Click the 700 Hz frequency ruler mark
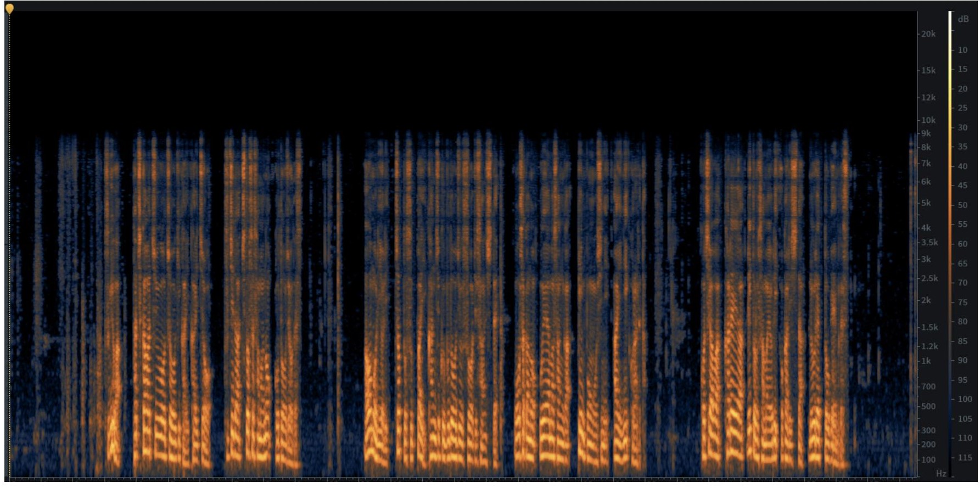This screenshot has height=493, width=980. click(928, 386)
